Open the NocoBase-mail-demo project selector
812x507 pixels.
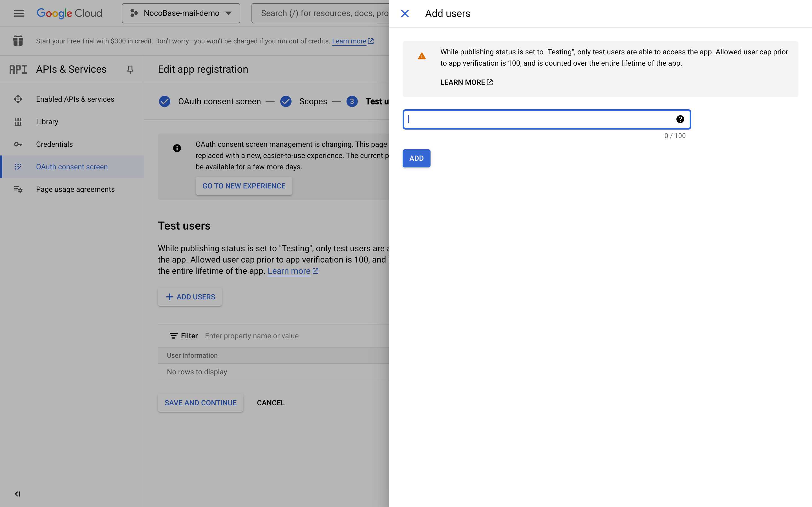[x=181, y=13]
